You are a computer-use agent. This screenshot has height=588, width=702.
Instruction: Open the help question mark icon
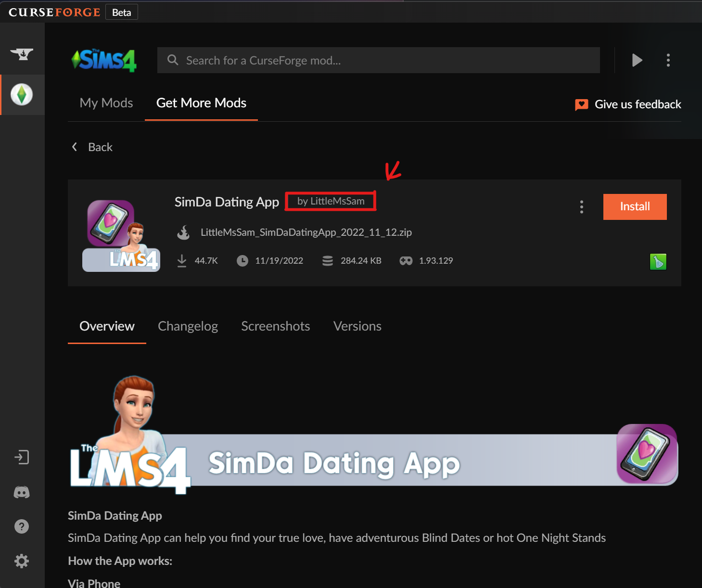point(22,526)
